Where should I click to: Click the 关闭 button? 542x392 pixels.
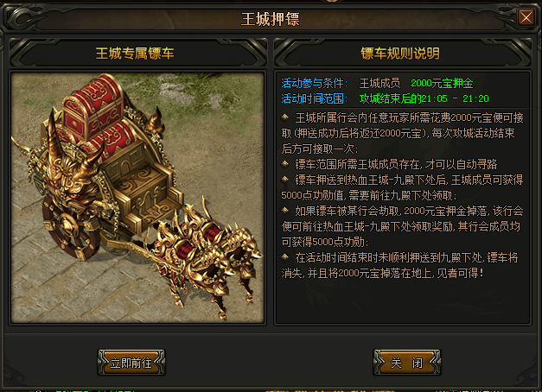coord(407,363)
